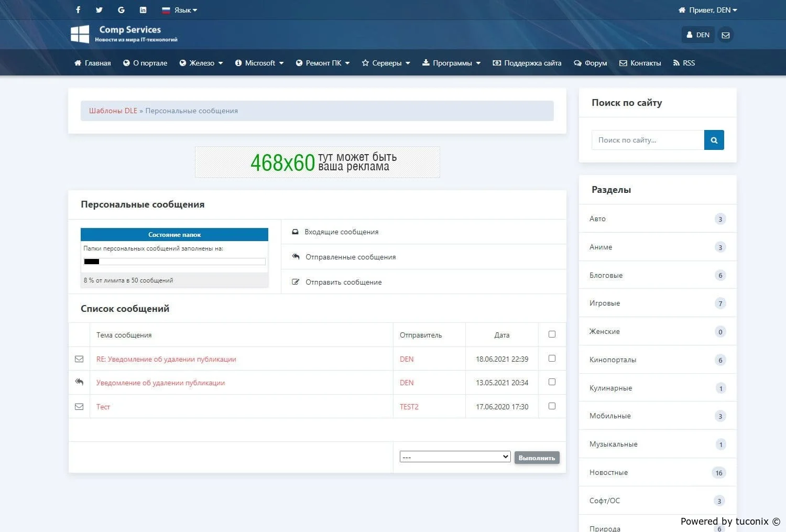Click the search magnifier button
786x532 pixels.
coord(714,140)
